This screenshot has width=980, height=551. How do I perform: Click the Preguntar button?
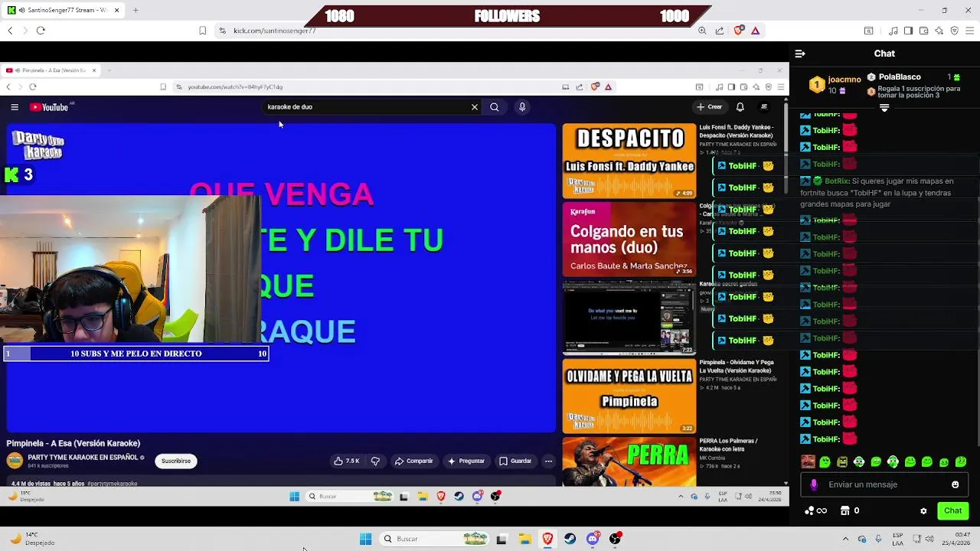coord(466,461)
